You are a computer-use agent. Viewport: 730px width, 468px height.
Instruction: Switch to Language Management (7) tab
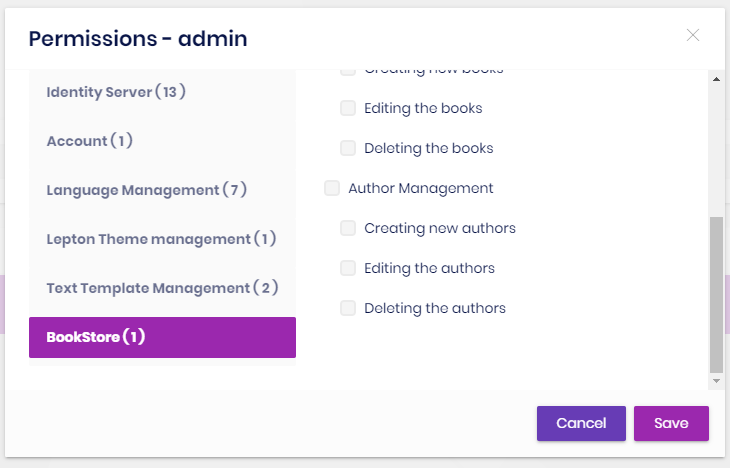point(162,190)
